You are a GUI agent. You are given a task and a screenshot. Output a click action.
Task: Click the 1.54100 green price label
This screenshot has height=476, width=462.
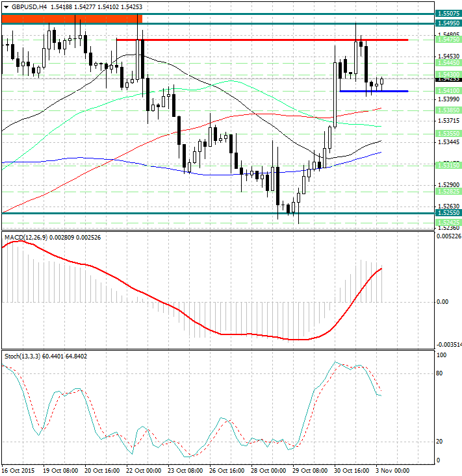[x=449, y=91]
